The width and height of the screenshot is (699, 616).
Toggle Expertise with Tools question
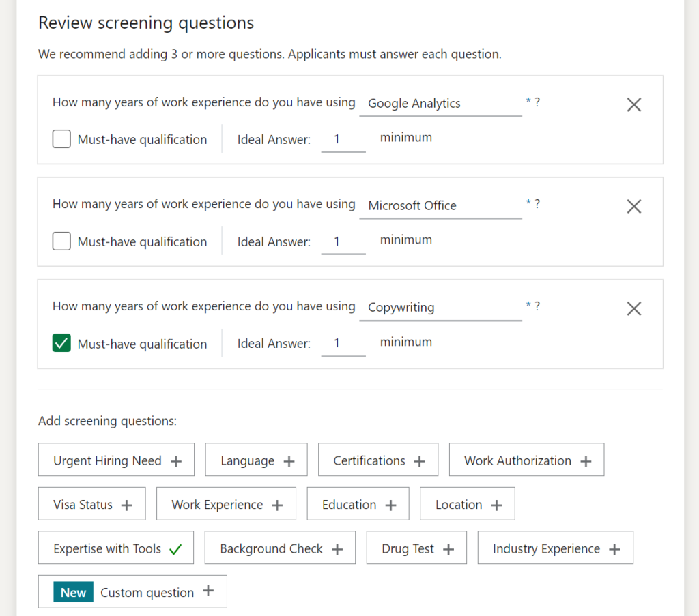116,548
